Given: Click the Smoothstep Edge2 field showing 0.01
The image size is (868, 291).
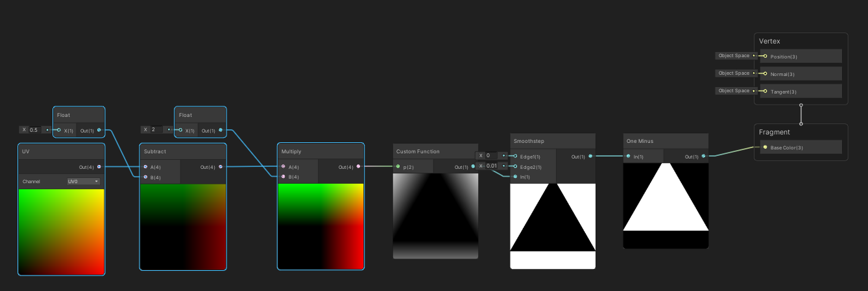Looking at the screenshot, I should pyautogui.click(x=492, y=166).
